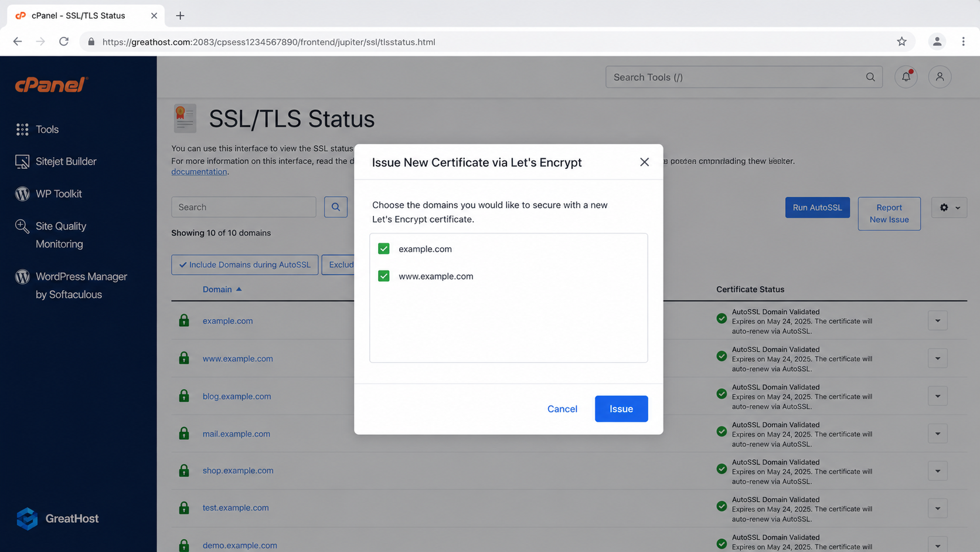This screenshot has height=552, width=980.
Task: Expand options dropdown for demo.example.com row
Action: [938, 546]
